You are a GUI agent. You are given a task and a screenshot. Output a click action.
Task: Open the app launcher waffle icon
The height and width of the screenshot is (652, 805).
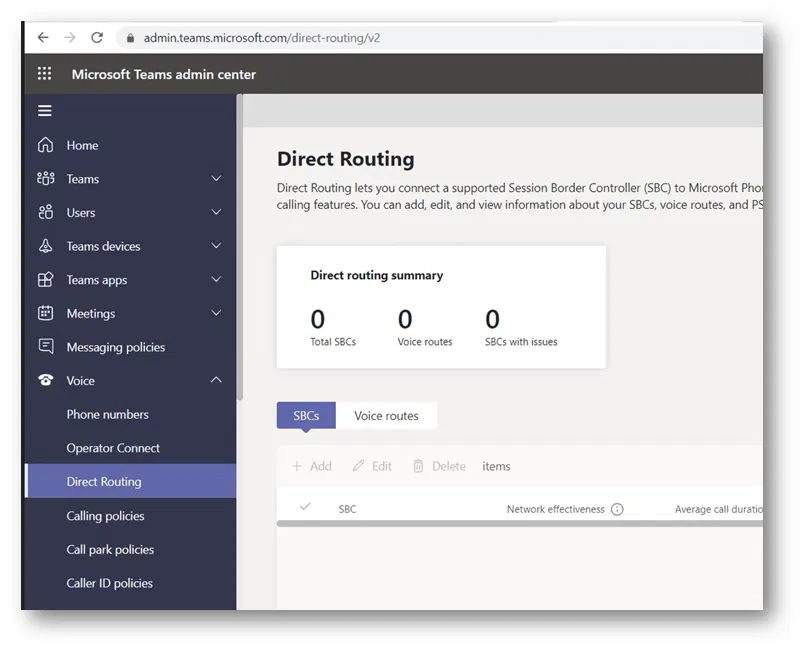pyautogui.click(x=45, y=74)
